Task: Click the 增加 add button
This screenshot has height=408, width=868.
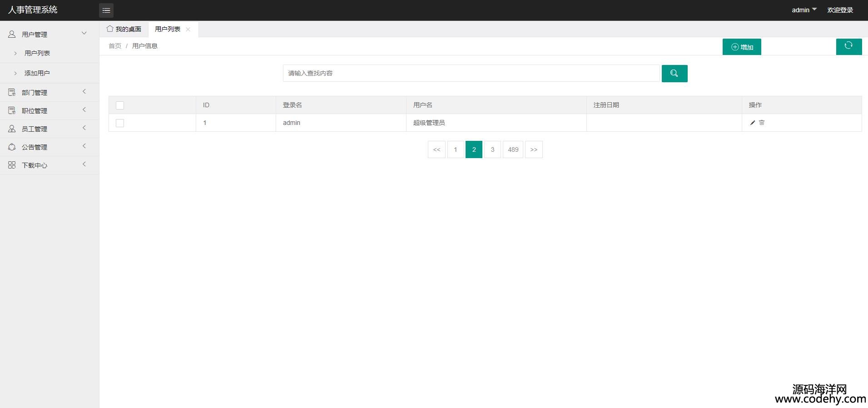Action: click(x=742, y=47)
